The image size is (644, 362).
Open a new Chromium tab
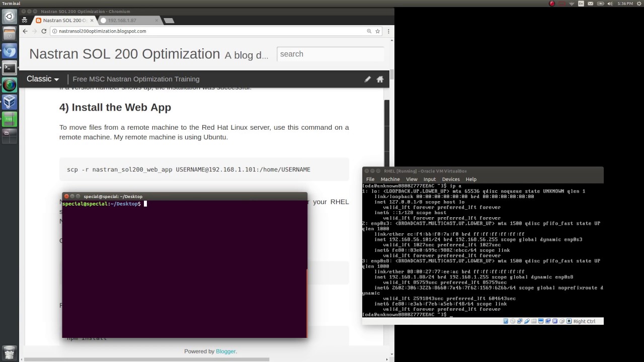coord(169,21)
